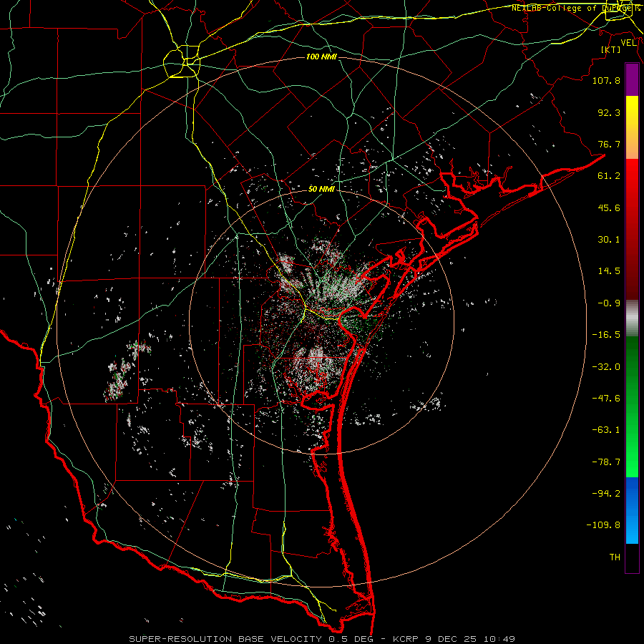
Task: Click the -109.8 velocity legend value
Action: click(603, 525)
